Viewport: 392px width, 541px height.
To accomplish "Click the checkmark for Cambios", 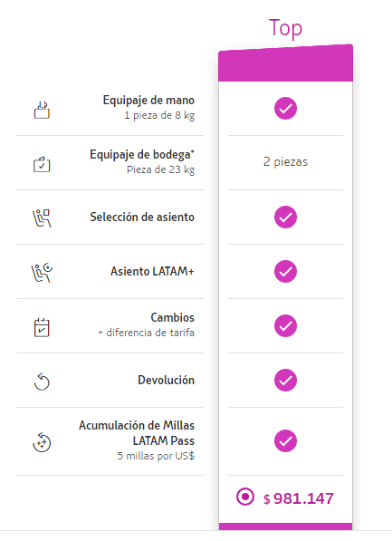I will tap(285, 325).
